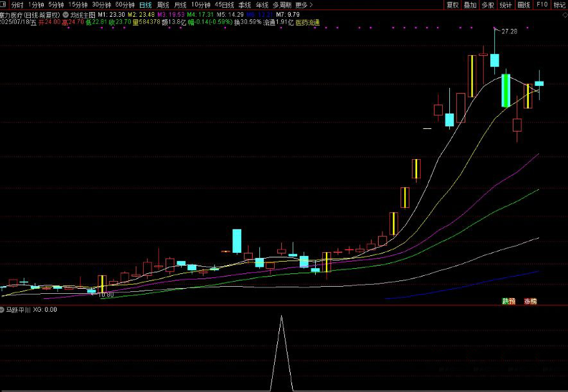Click the diamond icon at chart top-right corner
Screen dimensions: 568x392
[x=564, y=13]
